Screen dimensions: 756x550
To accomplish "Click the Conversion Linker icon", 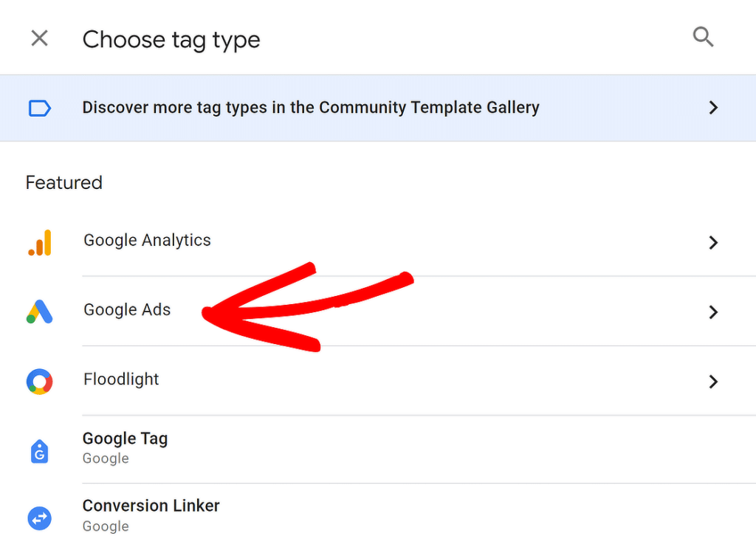I will [39, 518].
